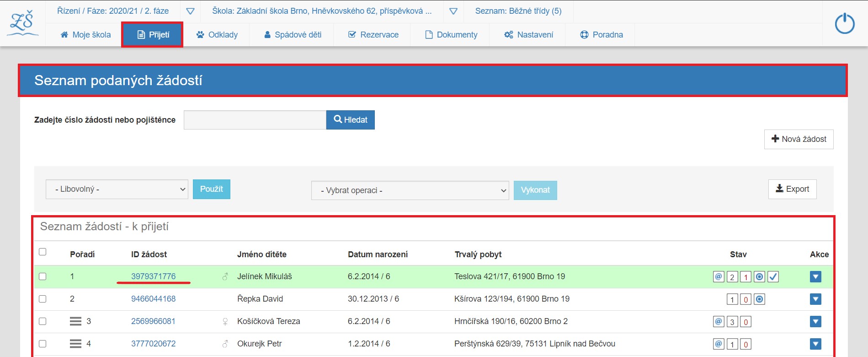Click the Export button

(x=793, y=189)
